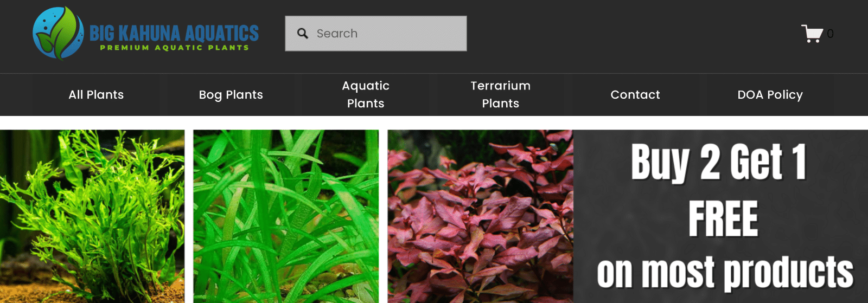Screen dimensions: 868x303
Task: Click the search magnifying glass icon
Action: [x=303, y=34]
